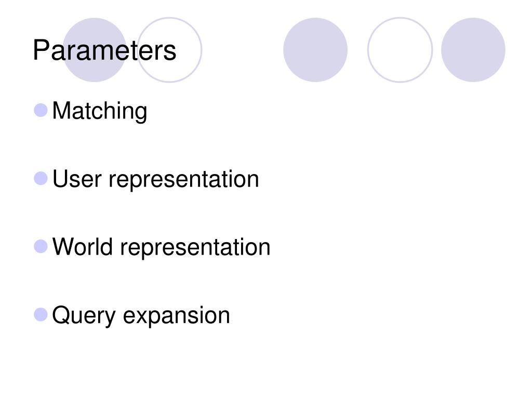Select the "Matching" bullet text
The width and height of the screenshot is (532, 399).
pos(100,112)
